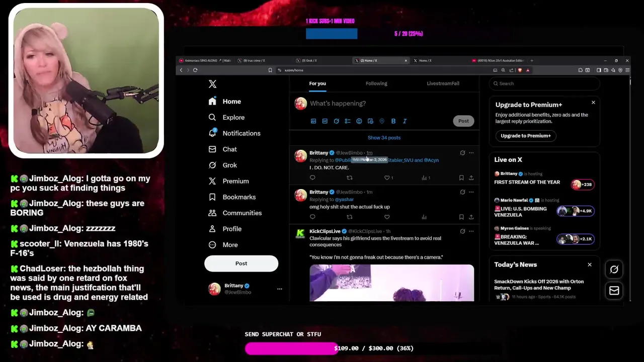
Task: Click the X Search box
Action: click(x=544, y=83)
